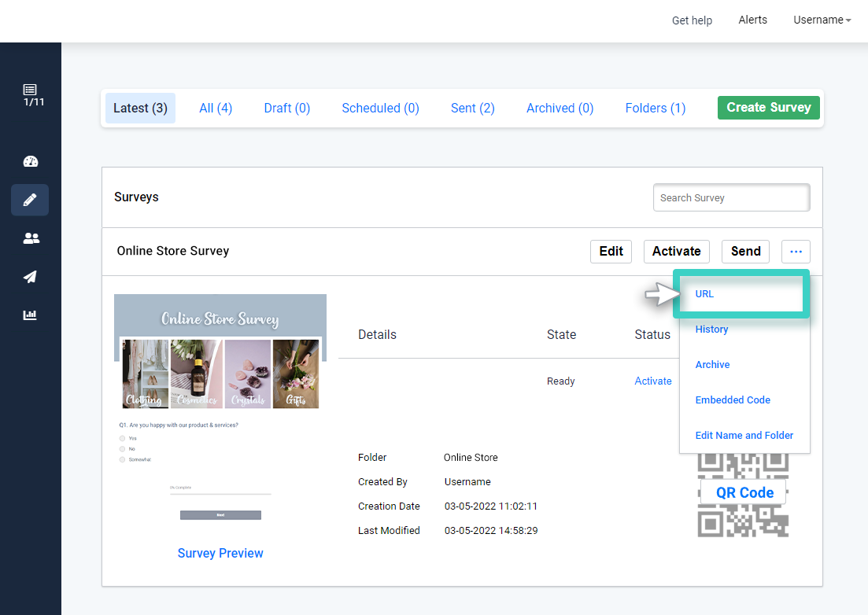Click the Details column header
Image resolution: width=868 pixels, height=615 pixels.
tap(377, 334)
